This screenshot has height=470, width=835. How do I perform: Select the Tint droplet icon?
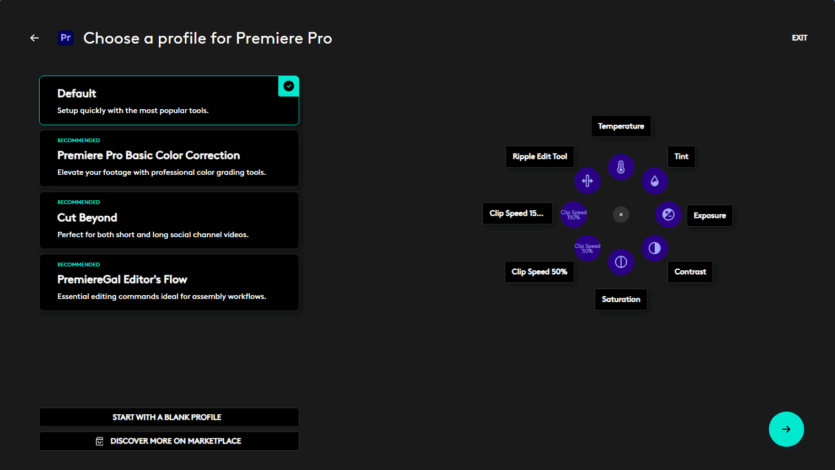[x=654, y=181]
